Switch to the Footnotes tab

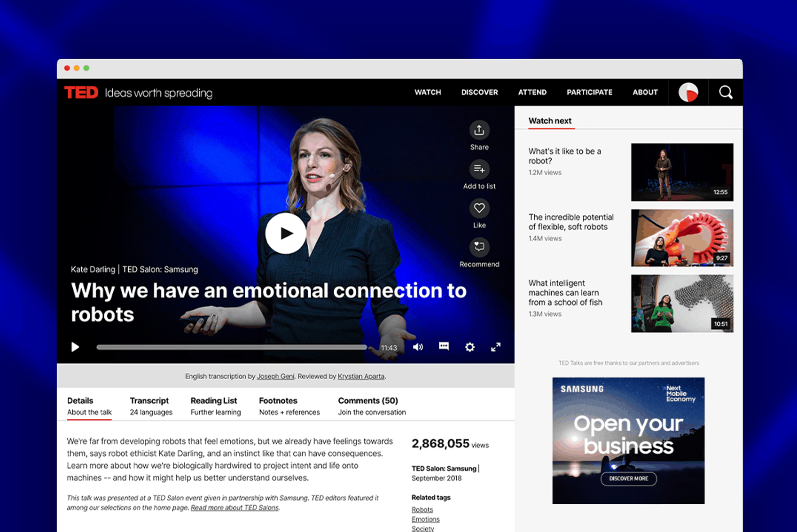[289, 406]
